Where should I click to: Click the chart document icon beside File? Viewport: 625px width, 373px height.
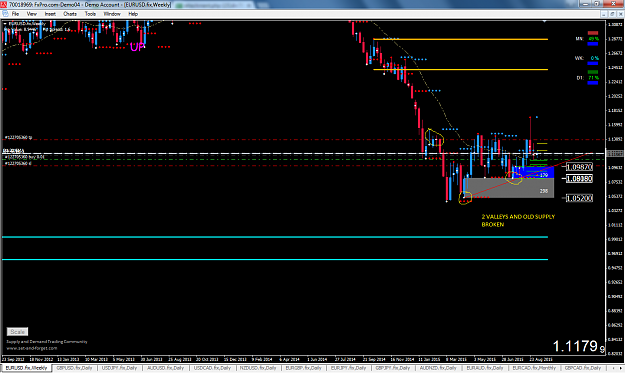click(5, 14)
